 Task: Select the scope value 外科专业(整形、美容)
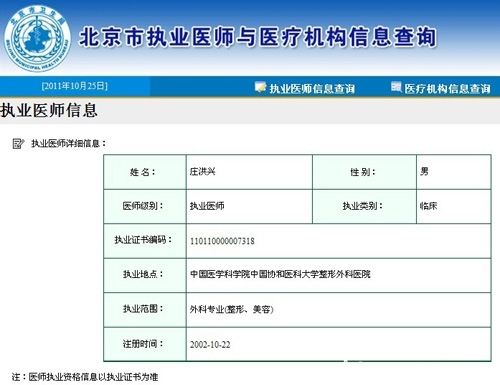point(232,309)
